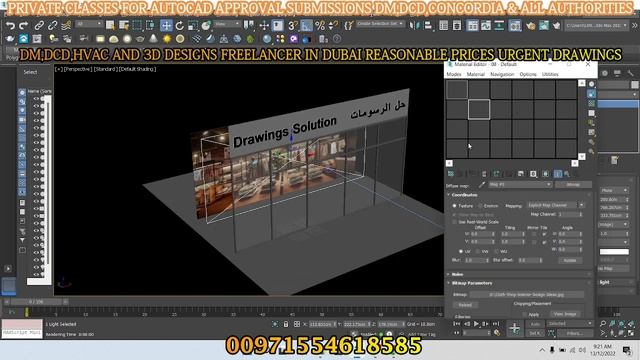Viewport: 640px width, 360px height.
Task: Click the Redo arrow in main toolbar
Action: click(x=24, y=26)
